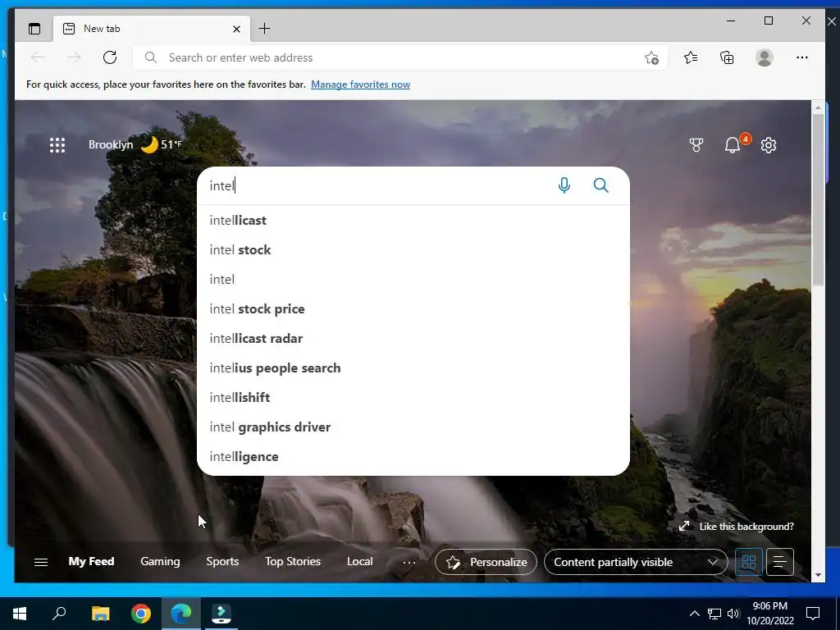This screenshot has height=630, width=840.
Task: Select the intellicast radar suggestion
Action: [x=413, y=338]
